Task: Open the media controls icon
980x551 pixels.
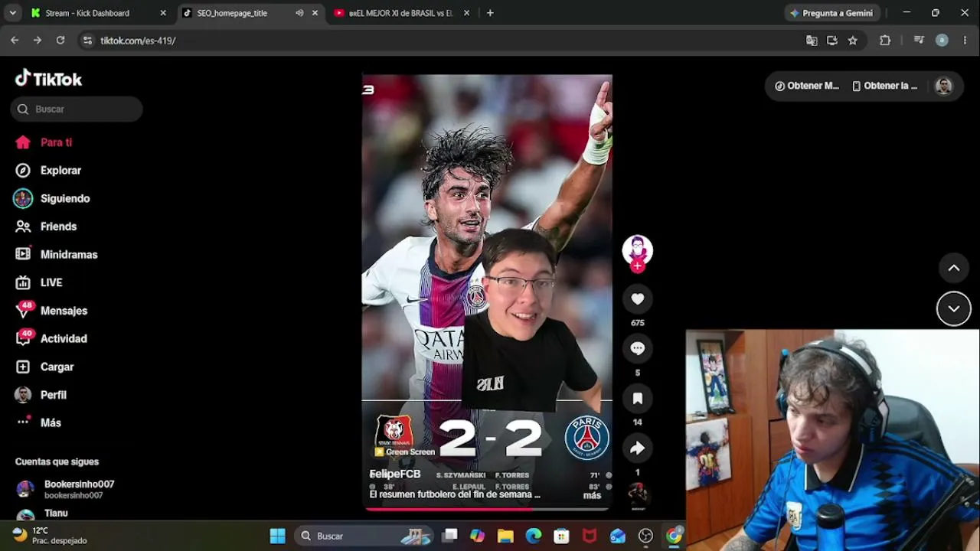Action: point(919,41)
